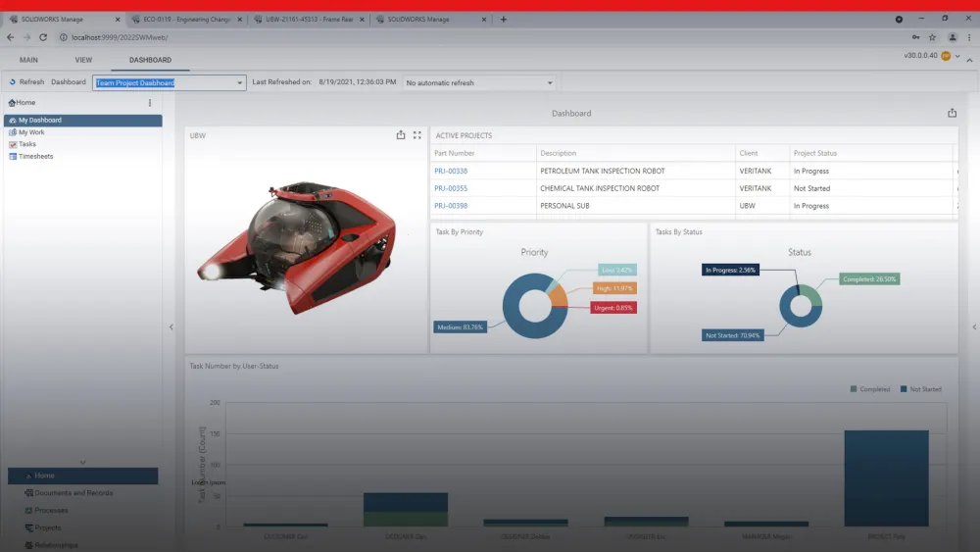Bookmark this page with the star icon
Image resolution: width=980 pixels, height=552 pixels.
pos(932,37)
